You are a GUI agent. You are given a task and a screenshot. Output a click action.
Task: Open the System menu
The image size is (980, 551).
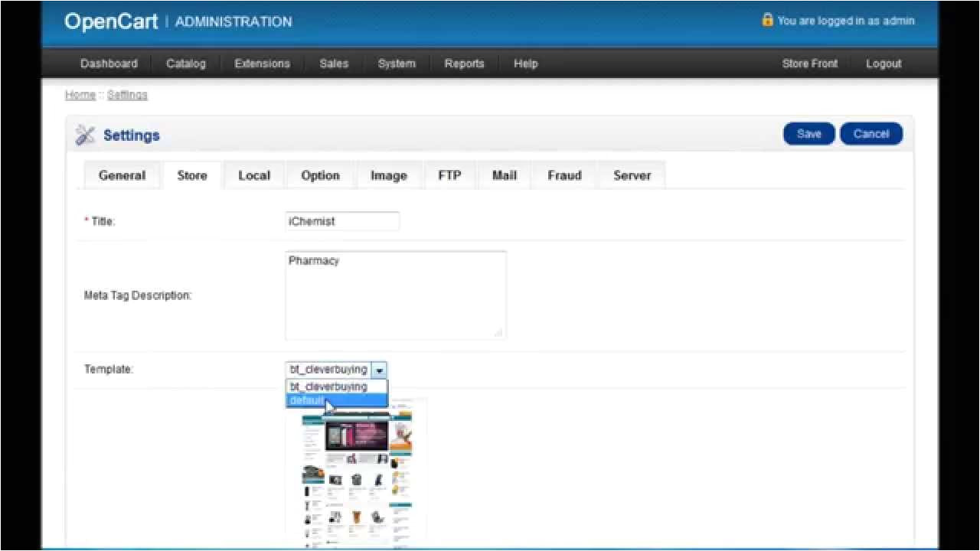(397, 64)
